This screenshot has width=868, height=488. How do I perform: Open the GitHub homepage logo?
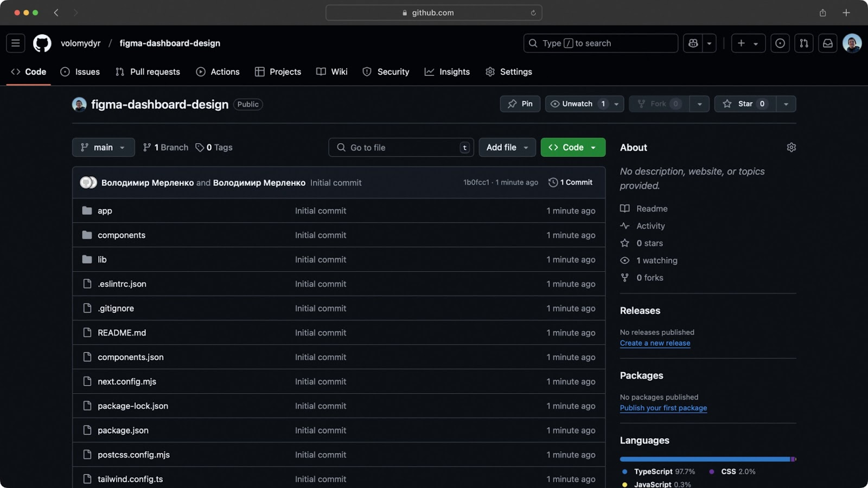(x=42, y=43)
